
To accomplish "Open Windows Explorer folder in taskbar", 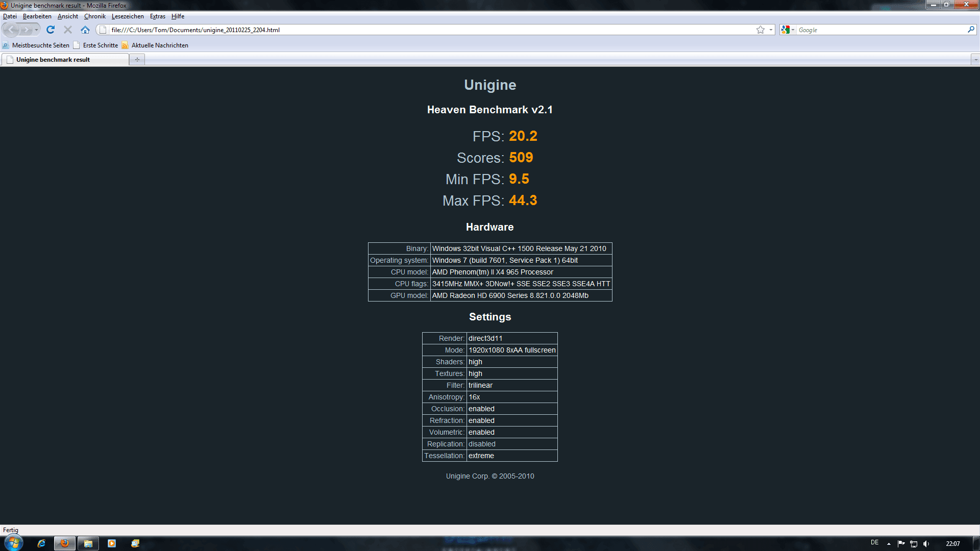I will click(x=88, y=543).
